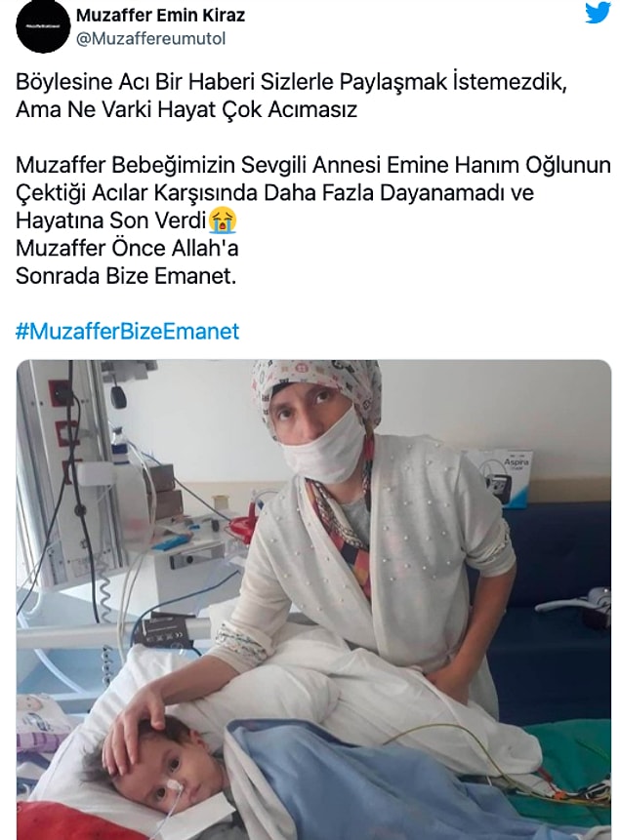620x840 pixels.
Task: Open the black circular profile avatar
Action: click(x=43, y=26)
